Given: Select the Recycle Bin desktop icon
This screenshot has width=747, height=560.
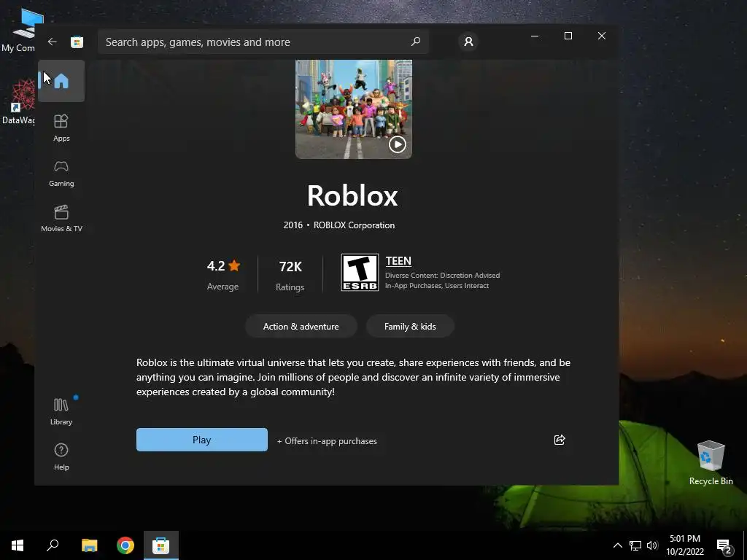Looking at the screenshot, I should point(711,463).
